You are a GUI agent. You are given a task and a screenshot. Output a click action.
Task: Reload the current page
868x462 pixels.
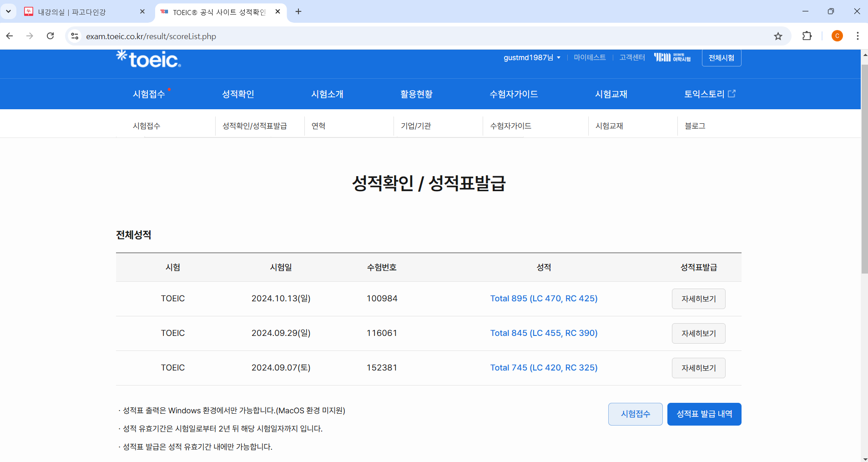(x=50, y=36)
